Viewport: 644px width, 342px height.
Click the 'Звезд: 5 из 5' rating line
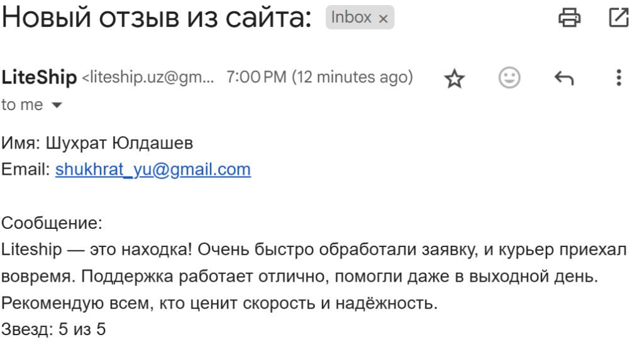coord(53,329)
